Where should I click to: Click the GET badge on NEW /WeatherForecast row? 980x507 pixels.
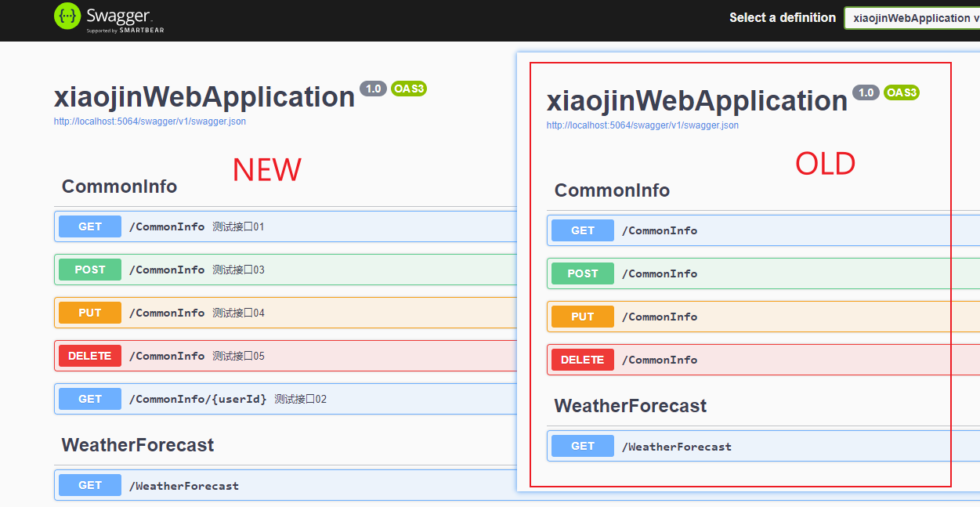(x=89, y=485)
